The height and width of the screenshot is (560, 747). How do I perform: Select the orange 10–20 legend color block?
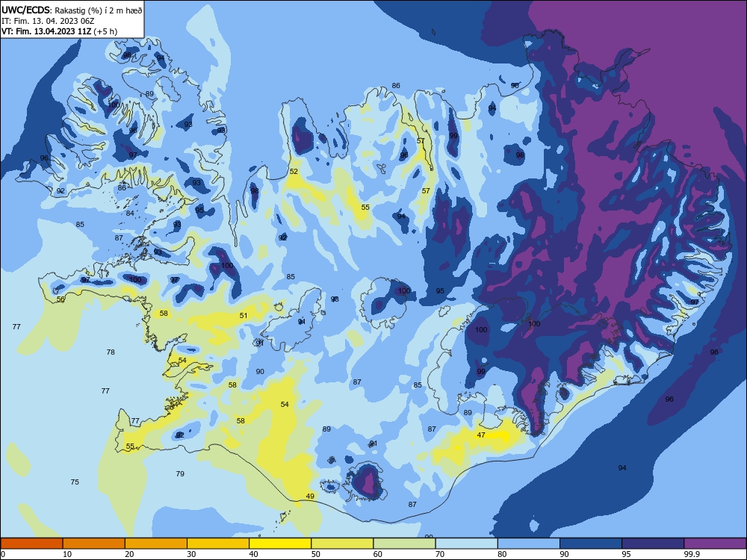[x=94, y=544]
